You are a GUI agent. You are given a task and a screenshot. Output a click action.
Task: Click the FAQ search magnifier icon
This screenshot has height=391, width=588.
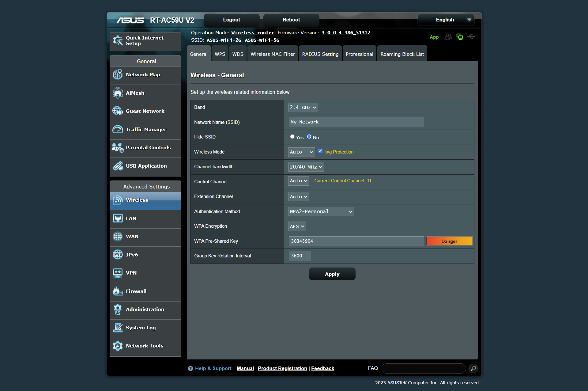(473, 368)
